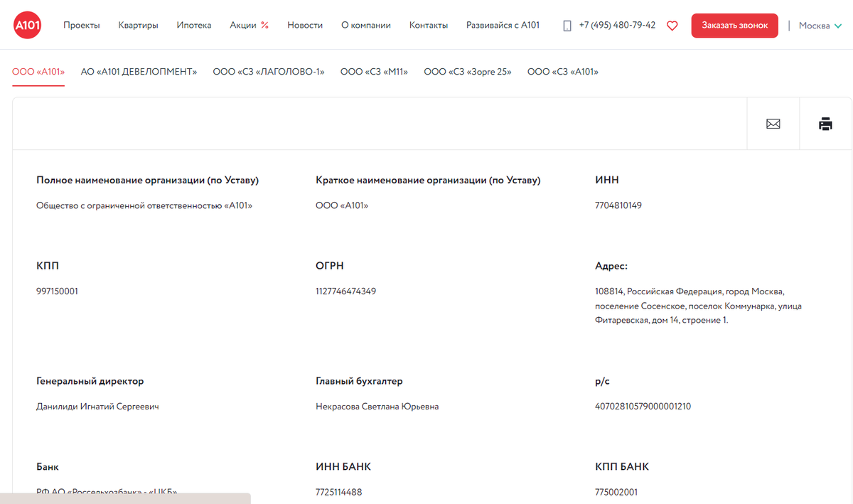Click OGRN value 1127746474349

(345, 291)
